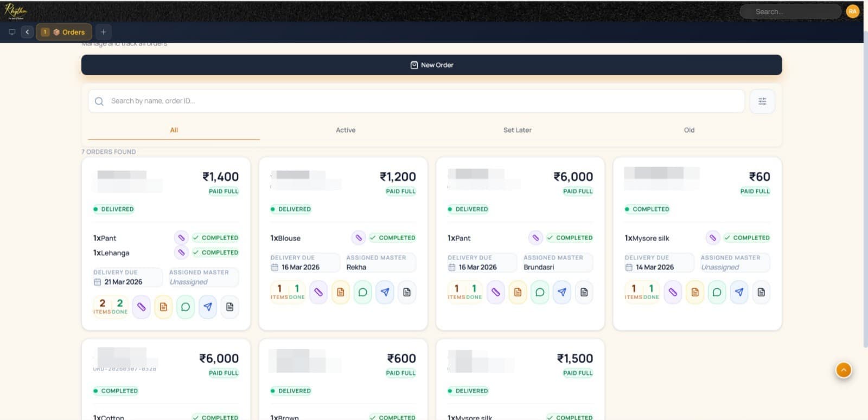This screenshot has width=868, height=420.
Task: Click blue send icon in ₹60 card
Action: (x=739, y=293)
